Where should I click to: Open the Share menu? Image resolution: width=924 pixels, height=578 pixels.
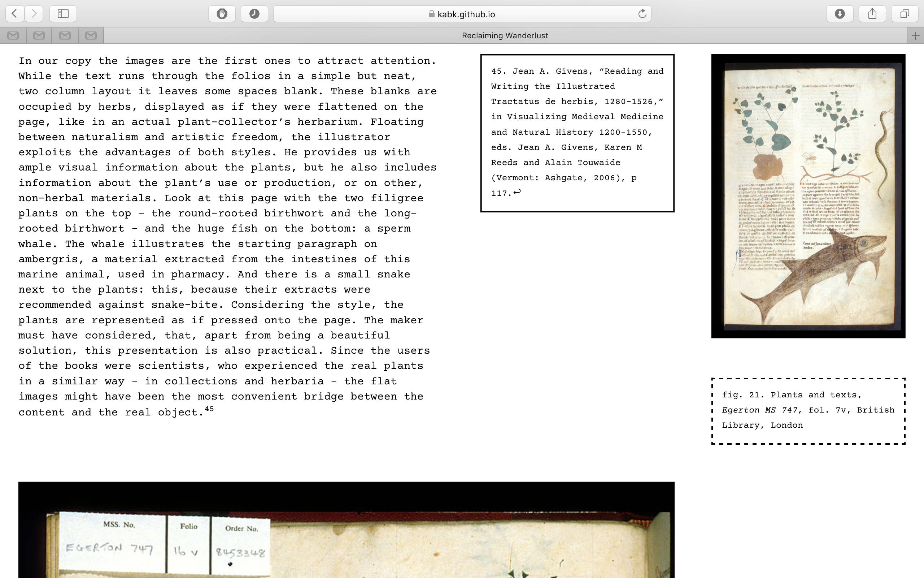872,14
